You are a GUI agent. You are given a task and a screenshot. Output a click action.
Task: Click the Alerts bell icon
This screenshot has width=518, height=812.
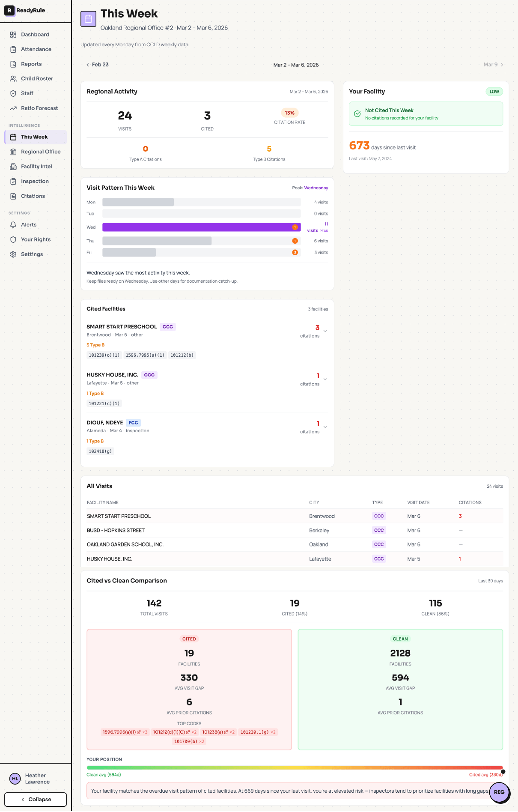tap(13, 225)
